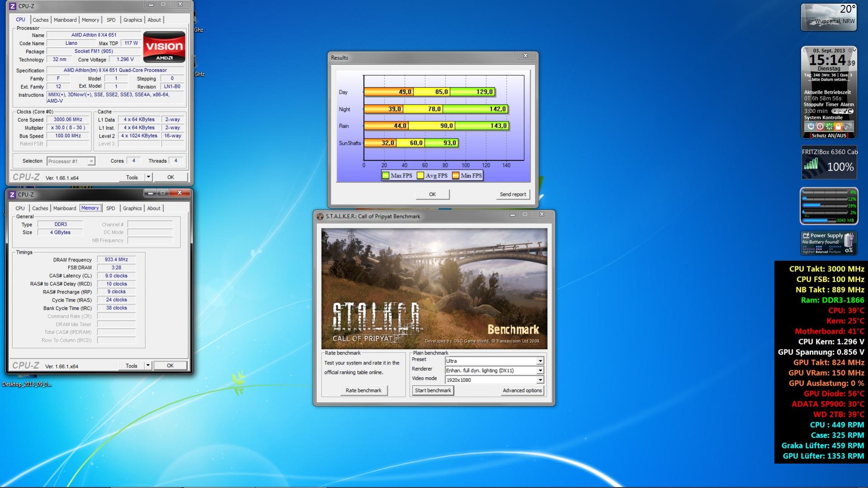This screenshot has width=868, height=488.
Task: Click Tools button in CPU-Z processor window
Action: coord(132,177)
